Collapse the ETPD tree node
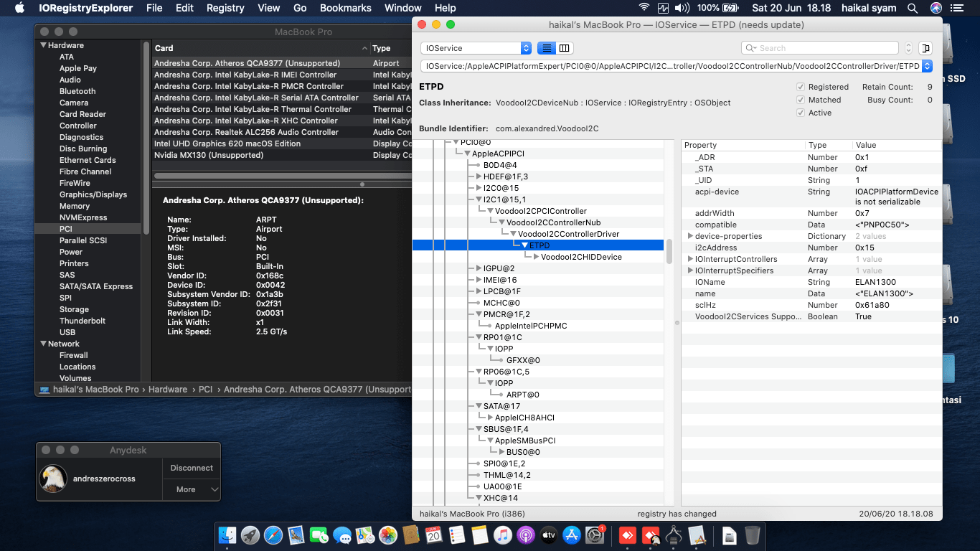This screenshot has width=980, height=551. coord(525,245)
